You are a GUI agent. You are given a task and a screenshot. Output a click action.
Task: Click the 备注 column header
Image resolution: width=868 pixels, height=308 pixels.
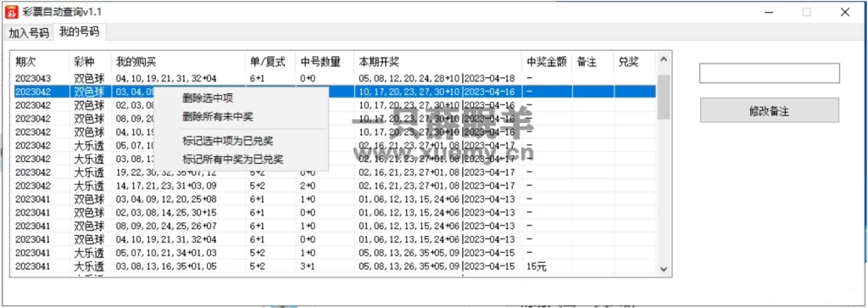[x=593, y=61]
